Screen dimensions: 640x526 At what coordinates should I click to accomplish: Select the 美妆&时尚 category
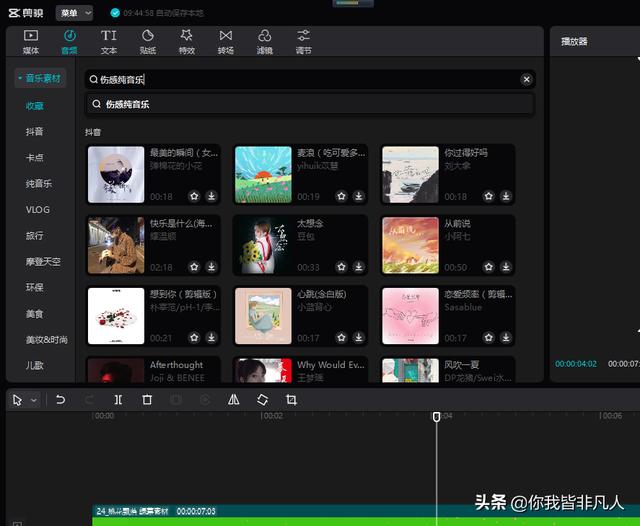(x=47, y=340)
